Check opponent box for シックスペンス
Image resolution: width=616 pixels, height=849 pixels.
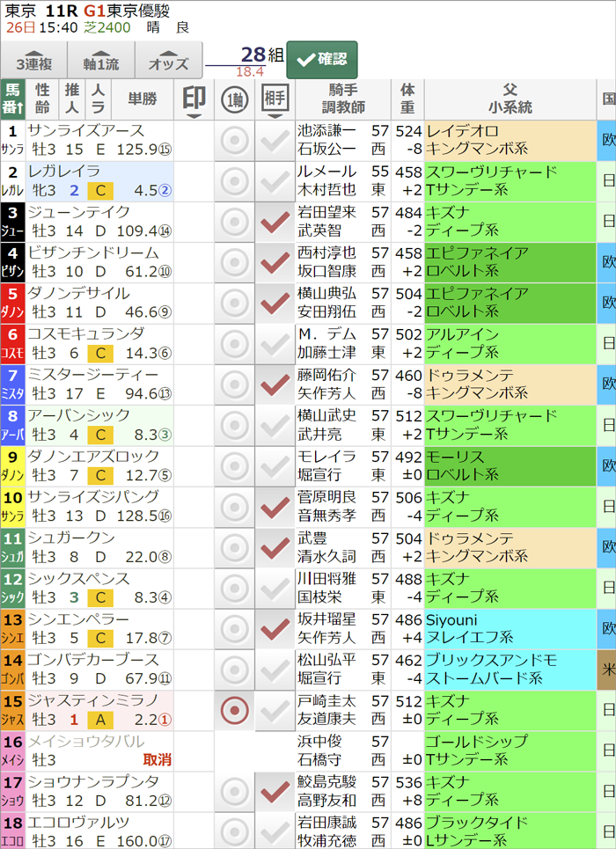[x=275, y=588]
